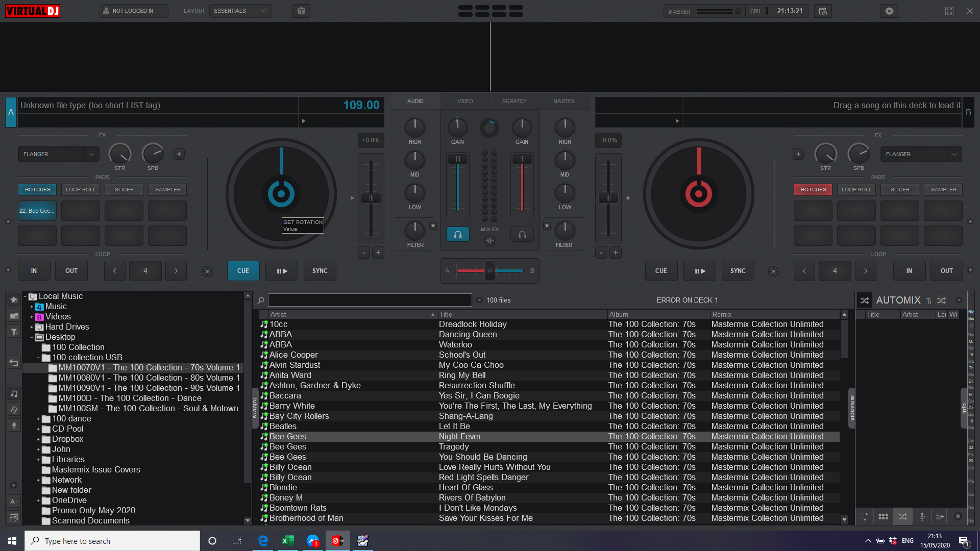Click deck B play/pause button
Screen dimensions: 980x551
click(x=700, y=271)
